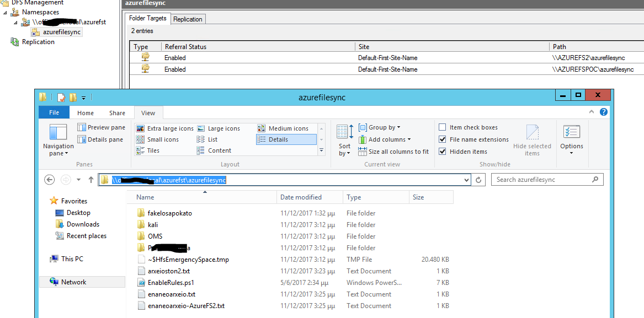Image resolution: width=644 pixels, height=318 pixels.
Task: Switch the file view to Small icons
Action: pos(163,139)
